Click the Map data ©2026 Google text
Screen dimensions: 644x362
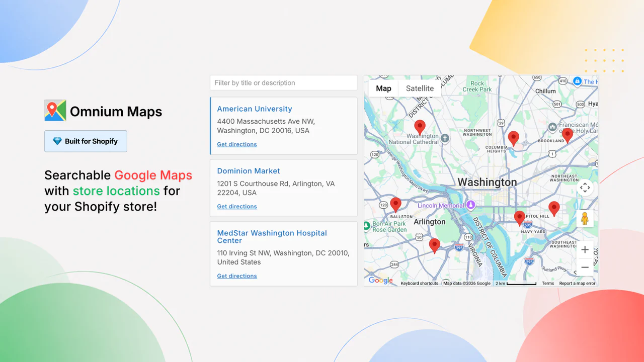466,284
